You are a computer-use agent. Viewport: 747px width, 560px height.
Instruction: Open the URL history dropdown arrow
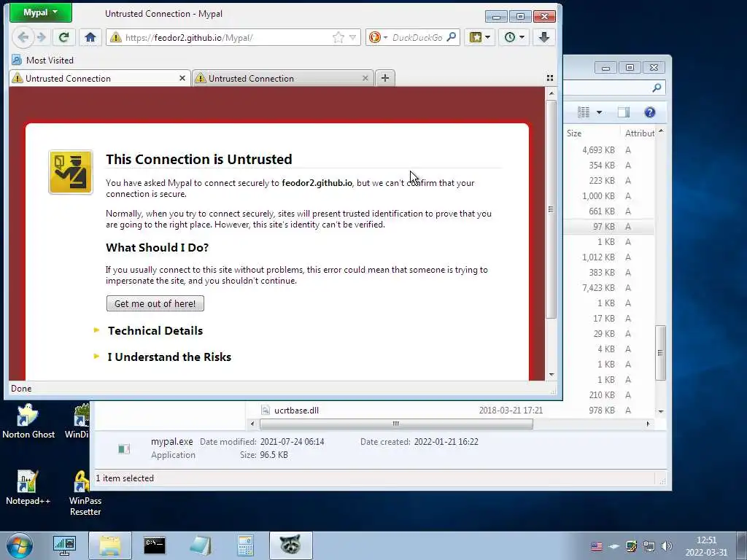click(x=352, y=37)
